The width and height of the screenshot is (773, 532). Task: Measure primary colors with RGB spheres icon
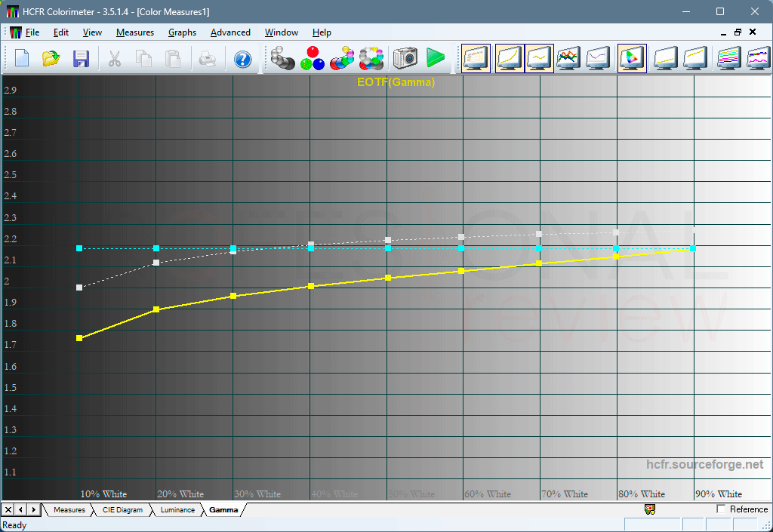pos(313,59)
